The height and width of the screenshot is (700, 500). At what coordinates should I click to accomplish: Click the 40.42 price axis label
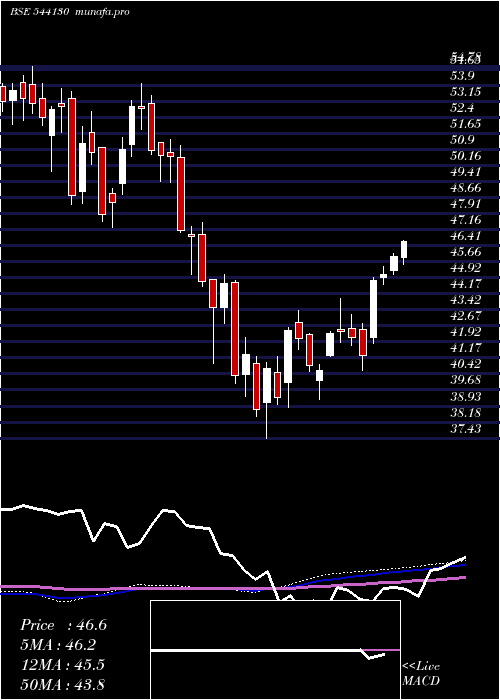pos(465,364)
